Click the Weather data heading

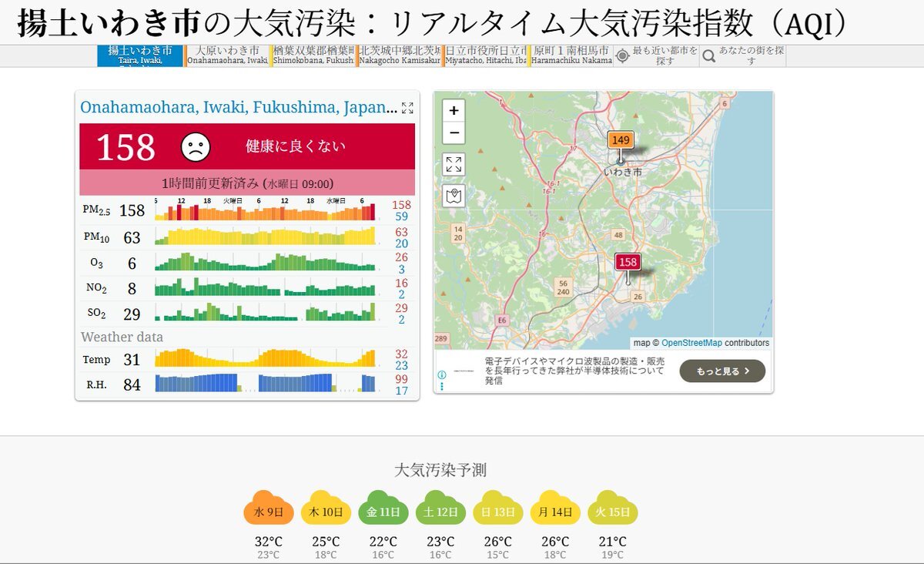tap(122, 337)
